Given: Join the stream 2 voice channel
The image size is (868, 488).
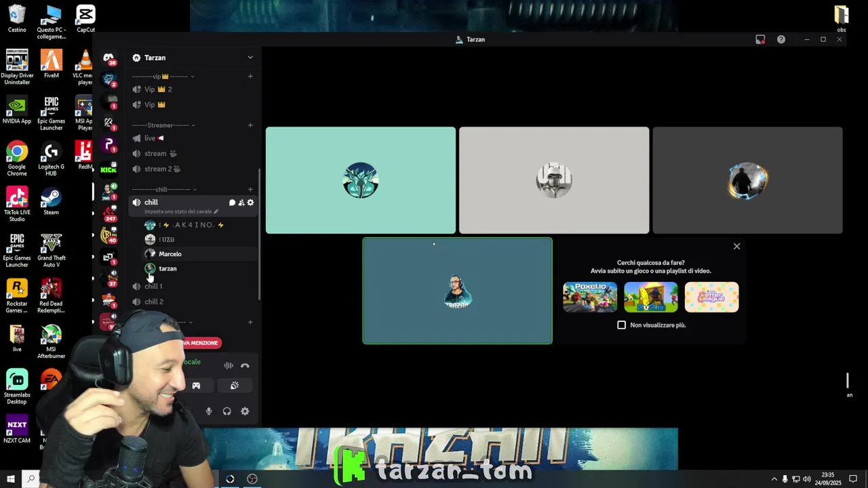Looking at the screenshot, I should click(193, 169).
